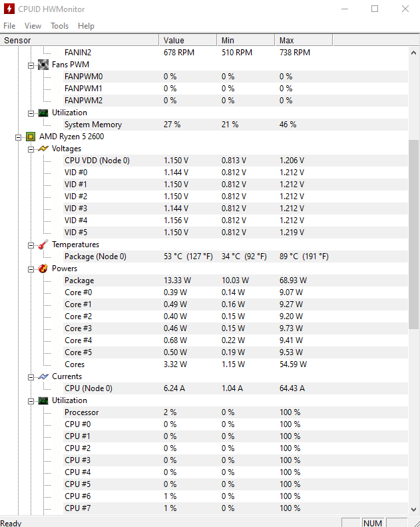Click the Currents waveform icon
The width and height of the screenshot is (420, 527).
(x=43, y=376)
